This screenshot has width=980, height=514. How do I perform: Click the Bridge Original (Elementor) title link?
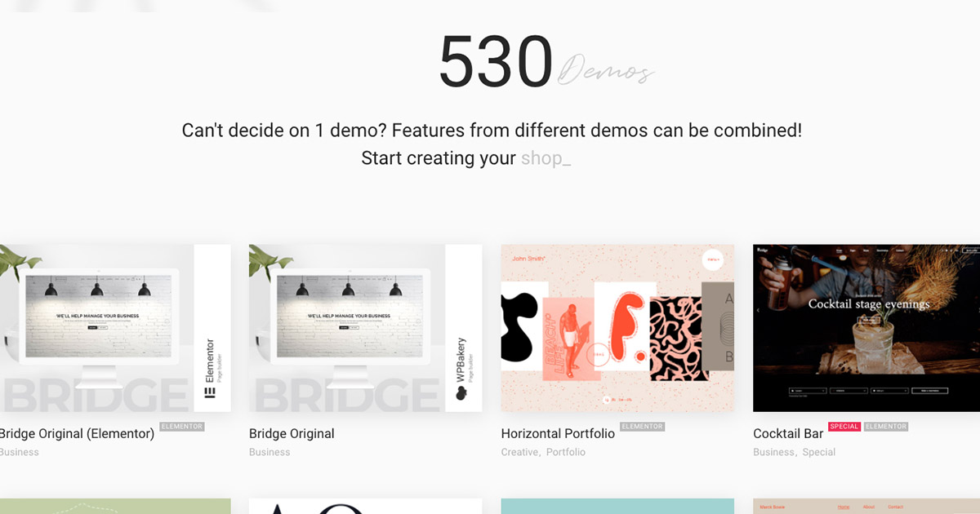(x=77, y=433)
